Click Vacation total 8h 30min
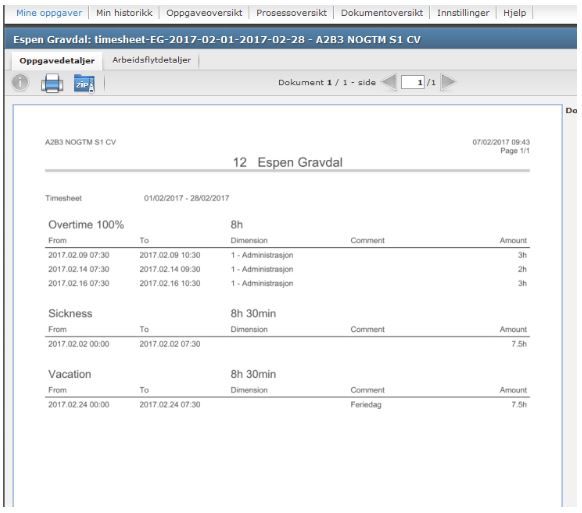 [253, 374]
